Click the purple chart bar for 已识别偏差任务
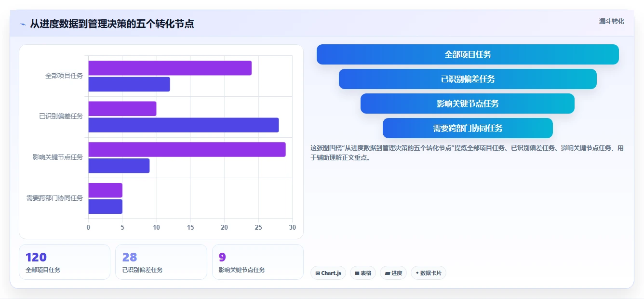 (x=122, y=109)
